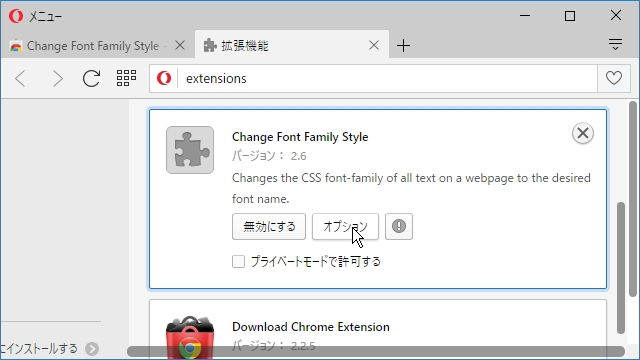Click the vertical scrollbar thumb
The height and width of the screenshot is (360, 640).
point(621,267)
